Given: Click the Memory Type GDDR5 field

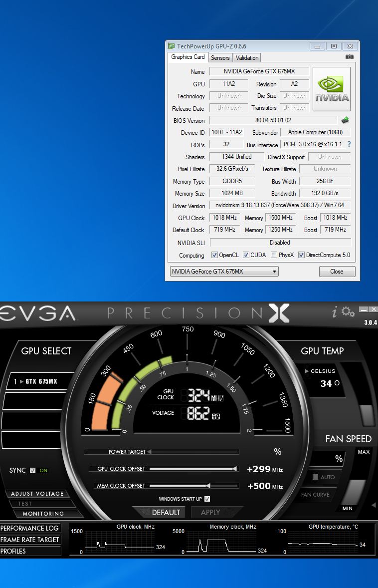Looking at the screenshot, I should pos(232,181).
